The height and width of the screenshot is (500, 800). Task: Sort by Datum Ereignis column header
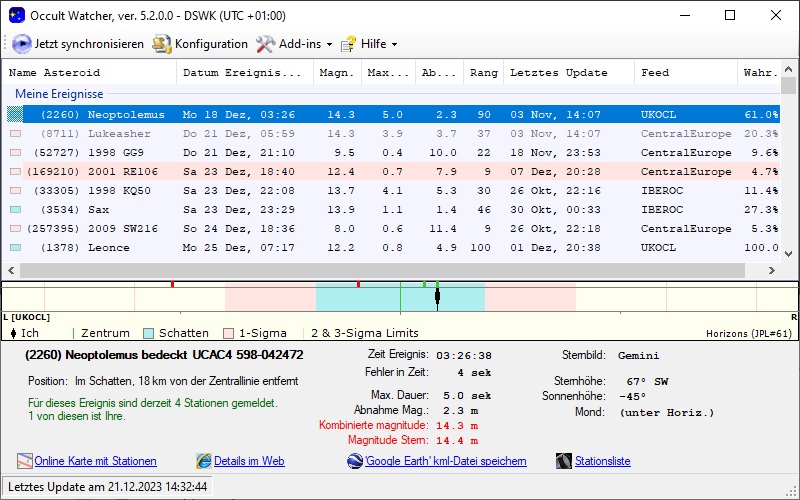pos(242,73)
